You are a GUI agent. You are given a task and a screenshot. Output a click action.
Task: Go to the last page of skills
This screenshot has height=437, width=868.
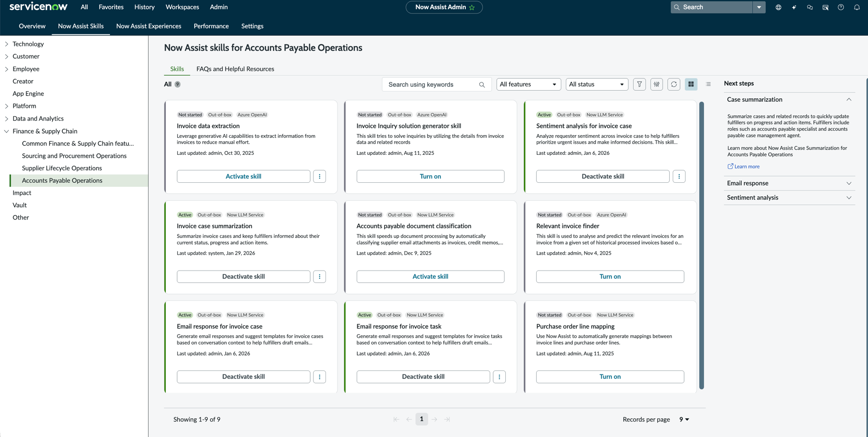pyautogui.click(x=447, y=420)
